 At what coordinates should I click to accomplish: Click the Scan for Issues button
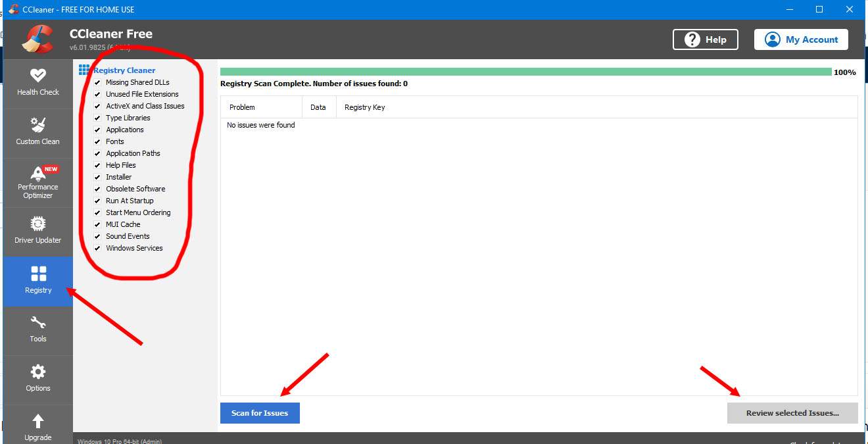260,413
